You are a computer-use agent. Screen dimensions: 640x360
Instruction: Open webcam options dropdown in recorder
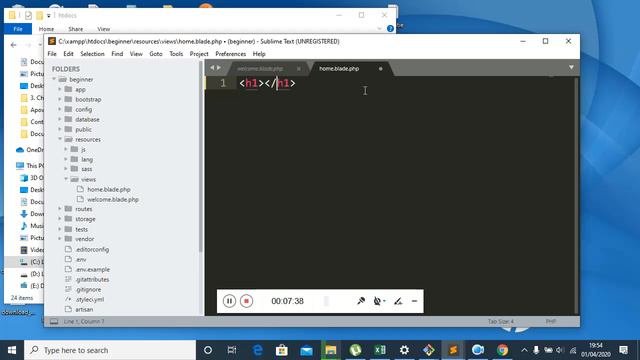tap(379, 301)
